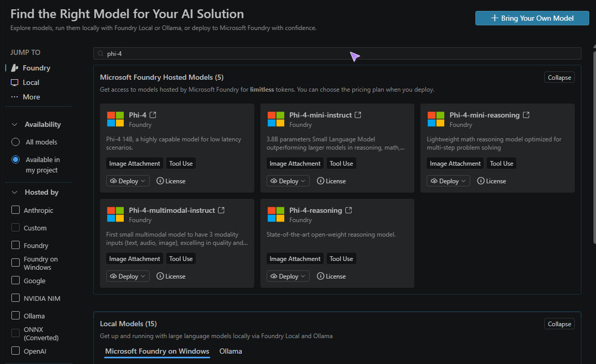Click Image Attachment tag on Phi-4-mini-instruct card
596x364 pixels.
coord(295,164)
